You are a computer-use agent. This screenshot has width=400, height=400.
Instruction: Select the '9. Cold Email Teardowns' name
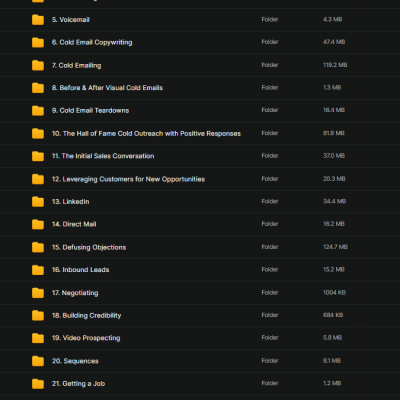pos(90,110)
